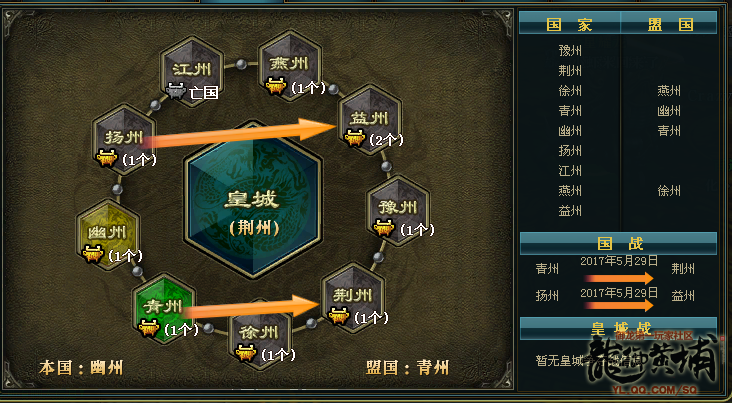Screen dimensions: 732x403
Task: Select the 燕州 hexagon tile
Action: (x=290, y=65)
